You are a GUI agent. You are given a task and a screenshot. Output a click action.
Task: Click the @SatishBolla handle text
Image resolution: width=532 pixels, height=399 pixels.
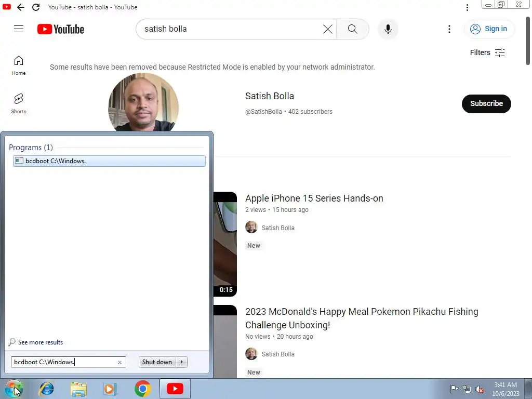tap(263, 112)
